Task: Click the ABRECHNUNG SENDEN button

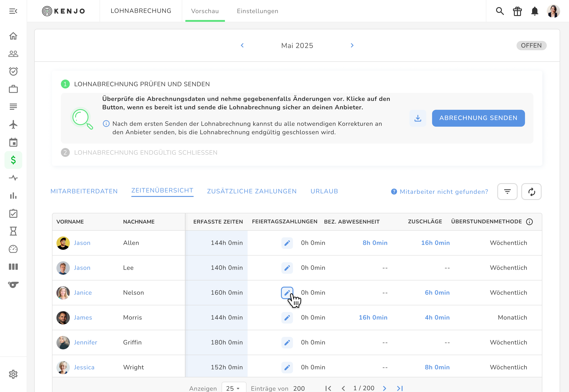Action: [x=478, y=118]
